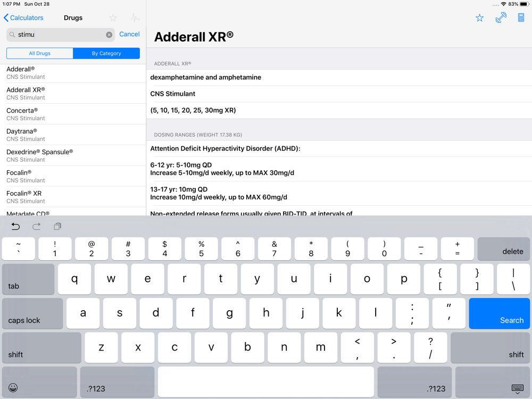532x399 pixels.
Task: Tap the number 5 key
Action: click(x=201, y=248)
